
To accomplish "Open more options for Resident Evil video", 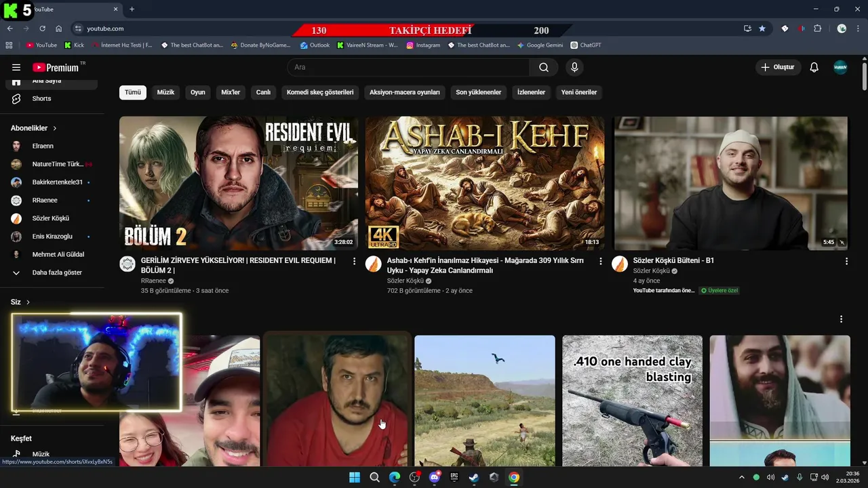I will (354, 261).
